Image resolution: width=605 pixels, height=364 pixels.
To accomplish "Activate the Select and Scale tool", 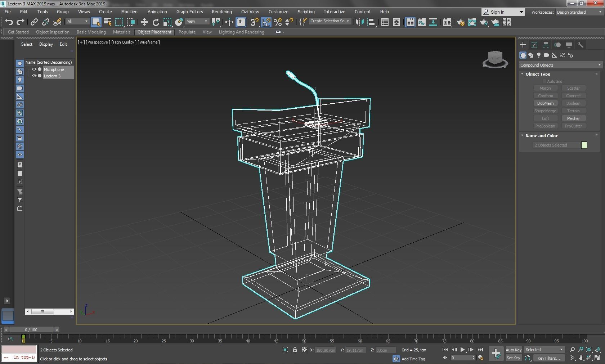I will click(167, 22).
